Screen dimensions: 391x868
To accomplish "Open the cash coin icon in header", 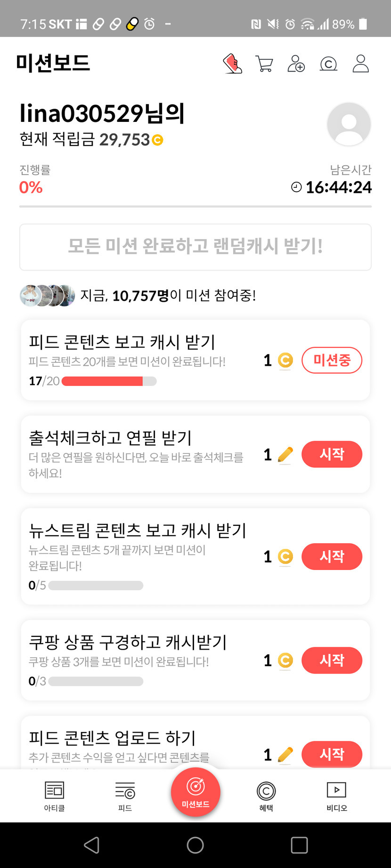I will (328, 64).
